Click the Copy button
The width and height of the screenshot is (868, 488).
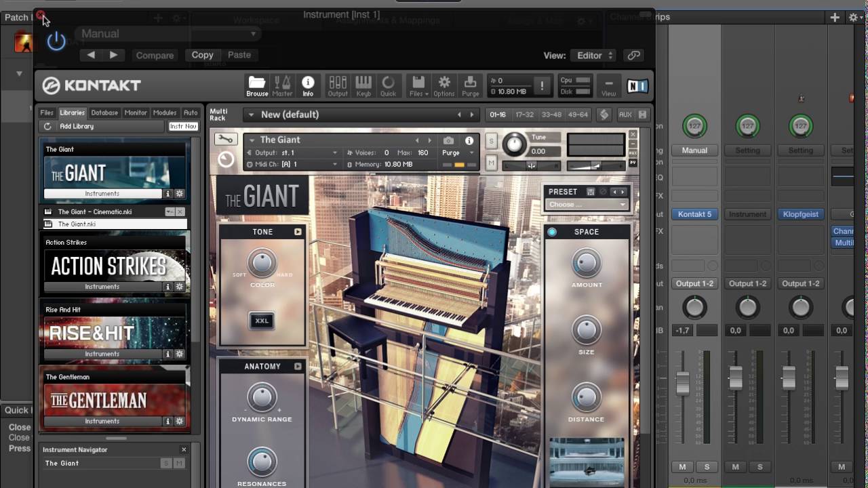pos(202,56)
